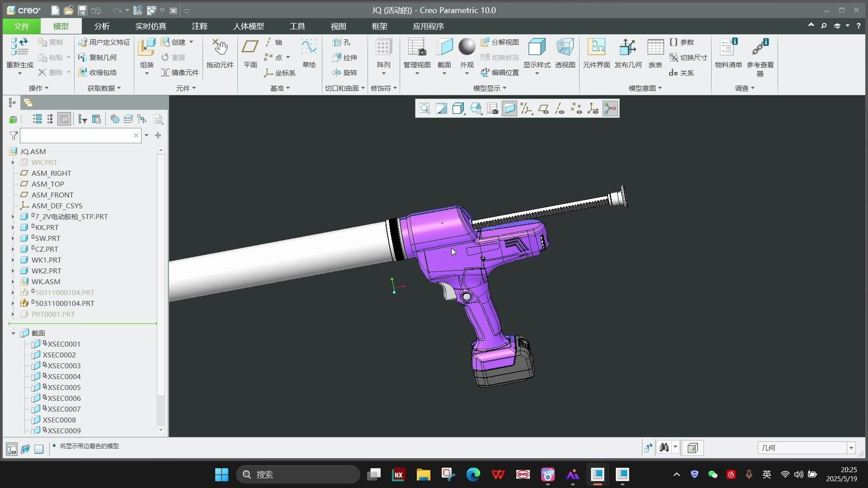Click 镜像元件 mirror component button
The height and width of the screenshot is (488, 868).
[x=179, y=72]
